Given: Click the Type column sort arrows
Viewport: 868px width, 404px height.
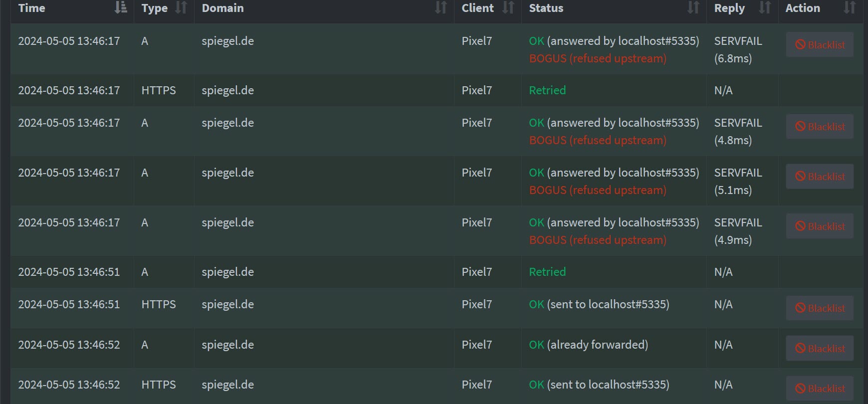Looking at the screenshot, I should coord(181,7).
